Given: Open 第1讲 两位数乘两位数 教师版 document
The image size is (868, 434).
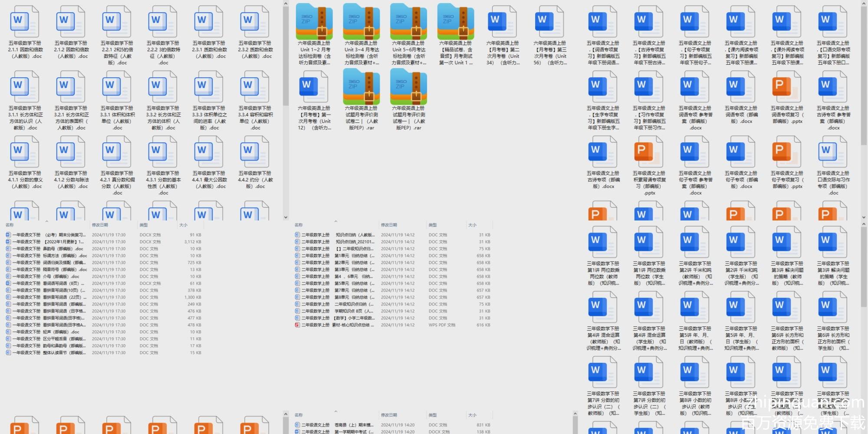Looking at the screenshot, I should pyautogui.click(x=603, y=243).
